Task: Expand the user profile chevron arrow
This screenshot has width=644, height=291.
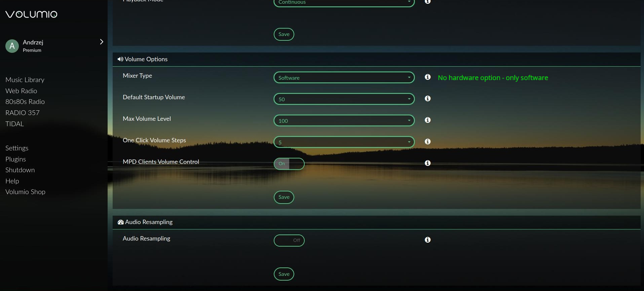Action: tap(102, 42)
